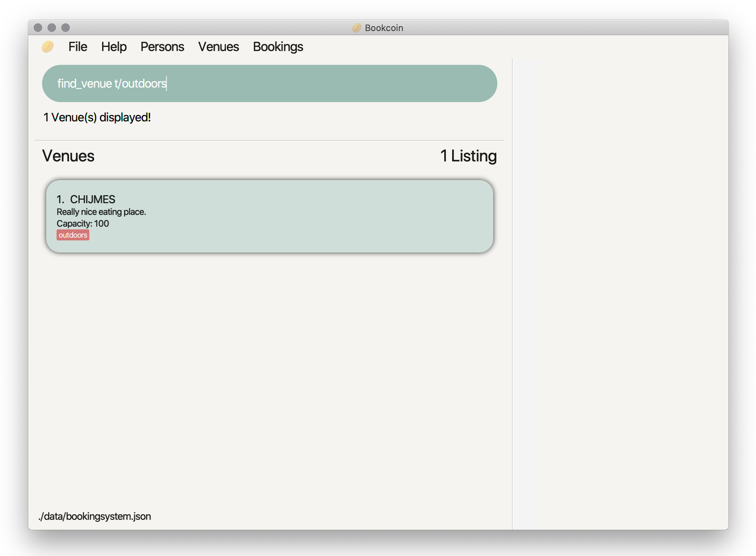The width and height of the screenshot is (756, 556).
Task: Focus the command input box
Action: (269, 83)
